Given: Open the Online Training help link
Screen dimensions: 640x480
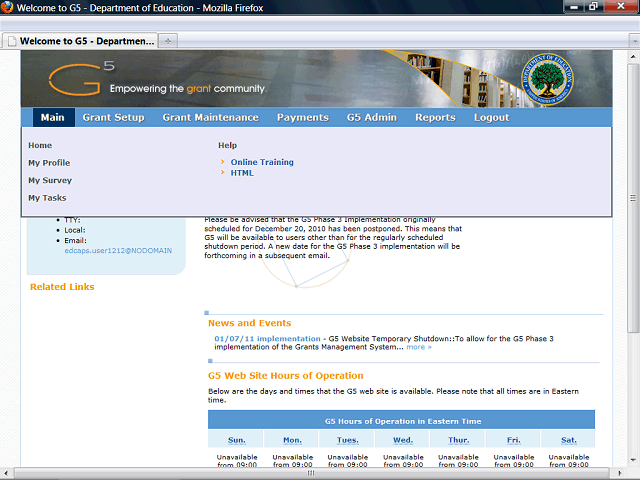Looking at the screenshot, I should coord(262,162).
